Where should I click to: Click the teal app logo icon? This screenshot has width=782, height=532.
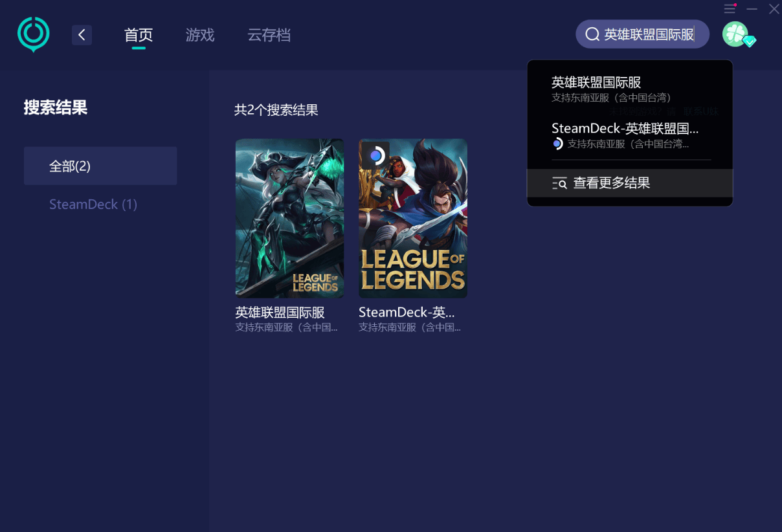(x=34, y=34)
